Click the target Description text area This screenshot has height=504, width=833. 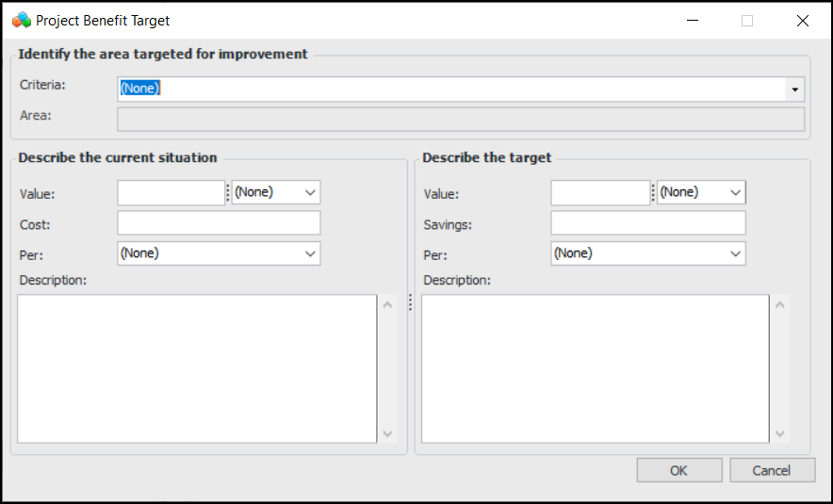click(595, 368)
